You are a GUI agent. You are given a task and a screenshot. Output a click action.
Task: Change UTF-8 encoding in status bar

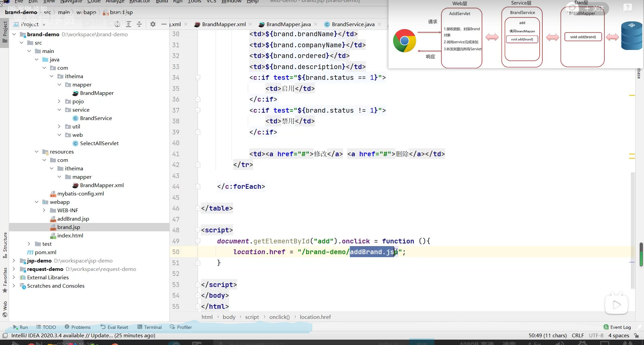[x=596, y=336]
